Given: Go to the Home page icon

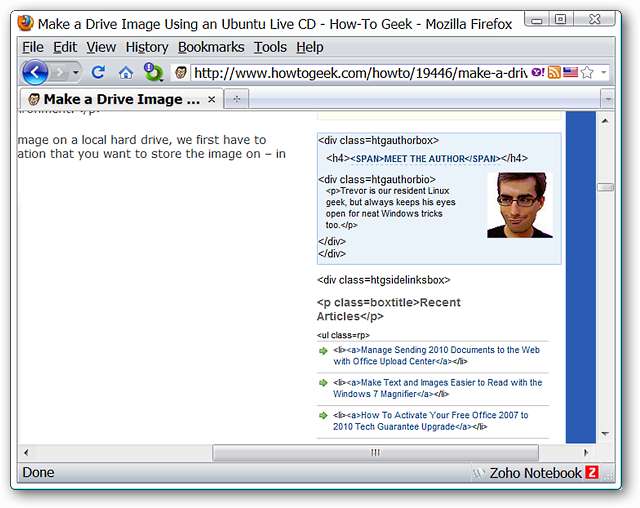Looking at the screenshot, I should 125,72.
